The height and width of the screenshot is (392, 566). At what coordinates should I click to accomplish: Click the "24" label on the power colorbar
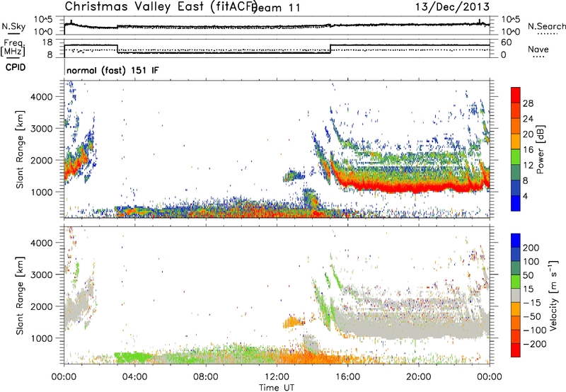[528, 119]
